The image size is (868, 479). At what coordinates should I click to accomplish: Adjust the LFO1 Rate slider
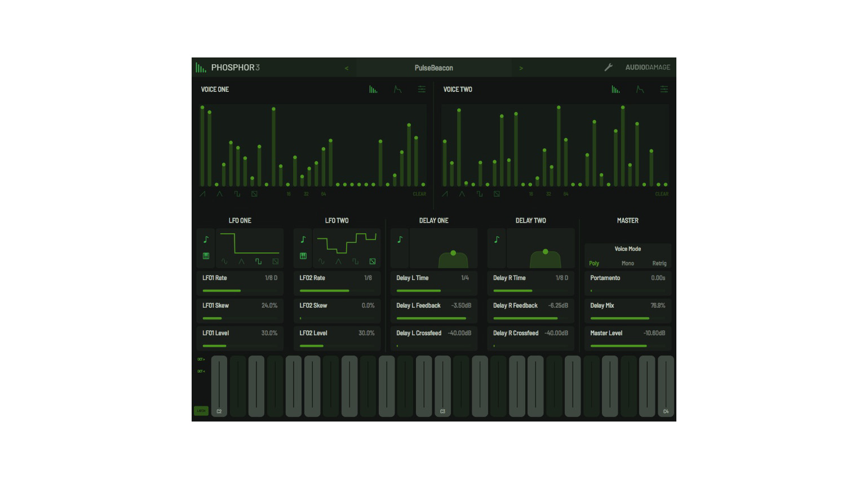(240, 291)
